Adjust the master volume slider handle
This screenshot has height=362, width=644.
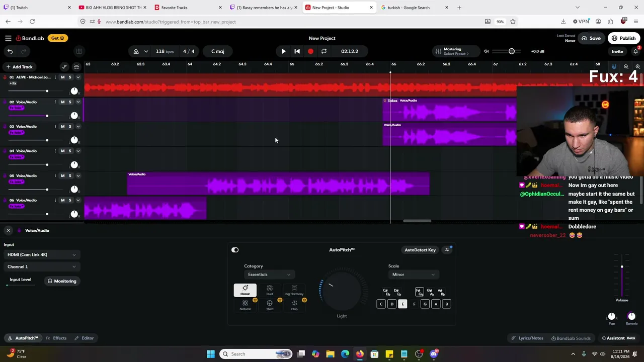coord(512,51)
